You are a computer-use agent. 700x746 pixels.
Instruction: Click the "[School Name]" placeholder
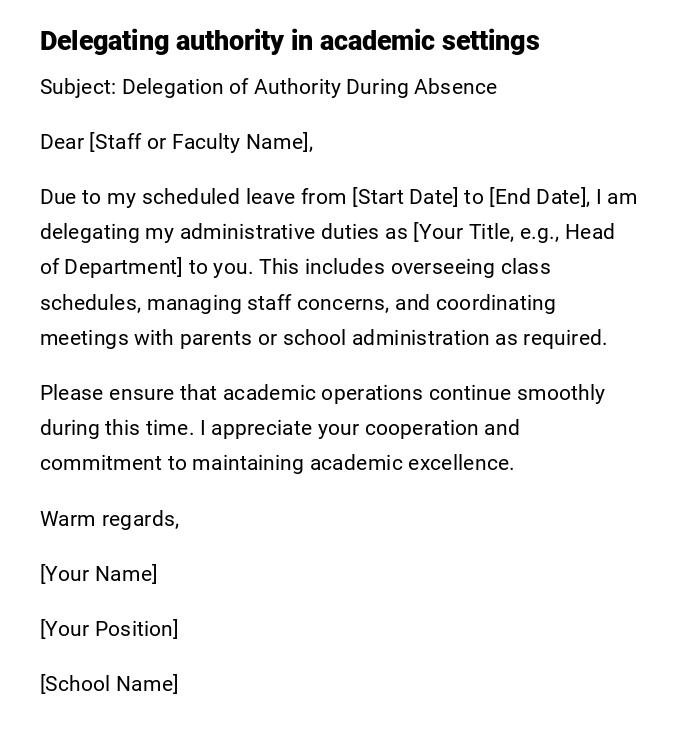pos(109,684)
